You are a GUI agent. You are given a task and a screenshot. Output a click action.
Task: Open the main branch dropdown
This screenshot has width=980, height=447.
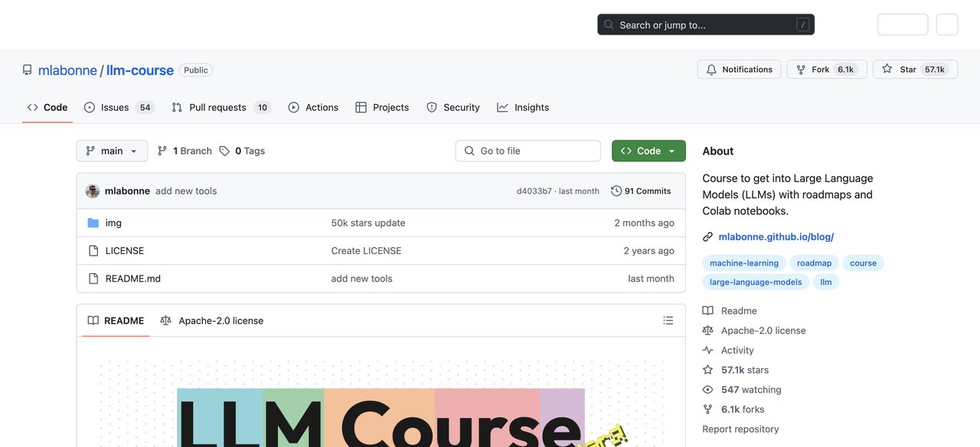[x=112, y=151]
